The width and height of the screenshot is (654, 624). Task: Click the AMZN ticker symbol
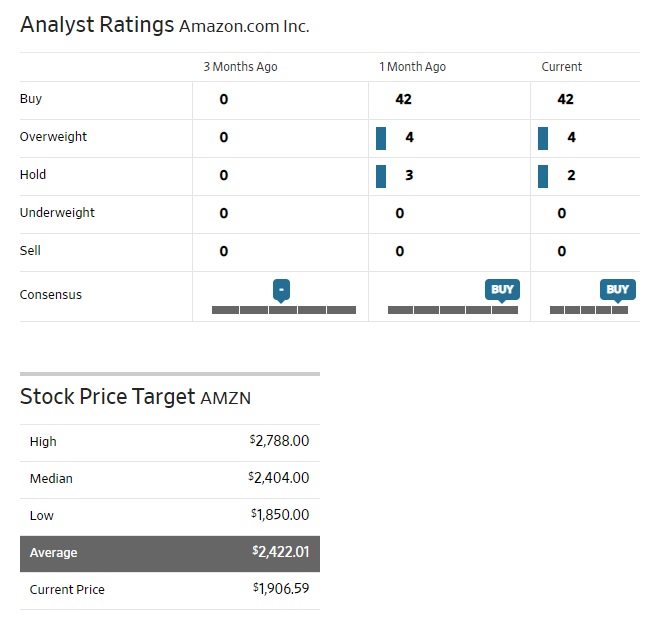coord(226,398)
